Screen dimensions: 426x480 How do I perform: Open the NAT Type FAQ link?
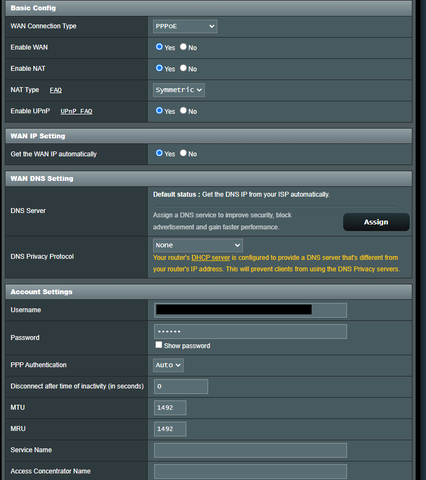[56, 90]
